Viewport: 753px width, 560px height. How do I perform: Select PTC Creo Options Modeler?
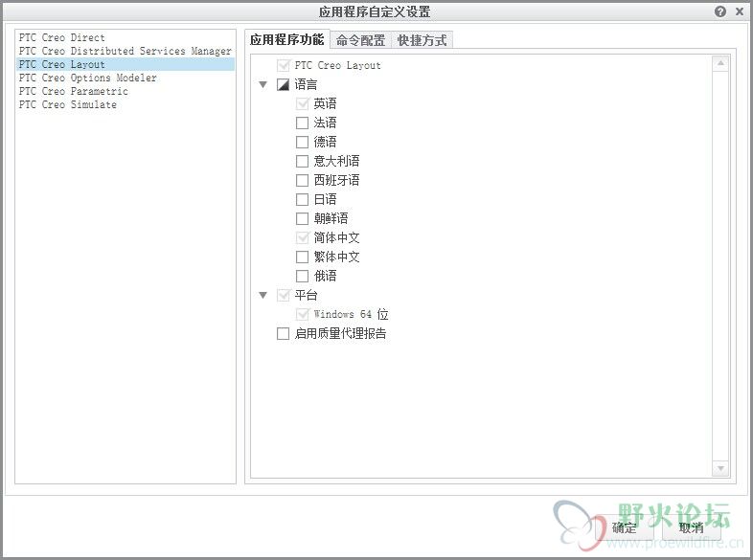point(125,78)
